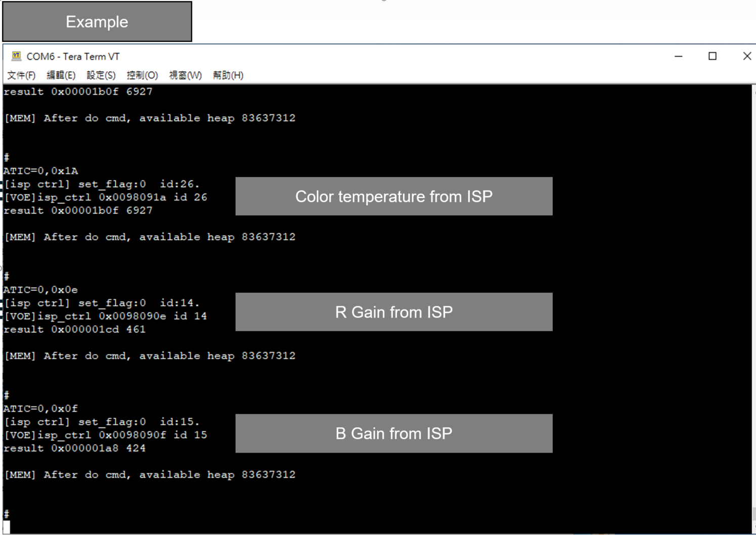
Task: Maximize the COM6 terminal window
Action: pyautogui.click(x=713, y=56)
